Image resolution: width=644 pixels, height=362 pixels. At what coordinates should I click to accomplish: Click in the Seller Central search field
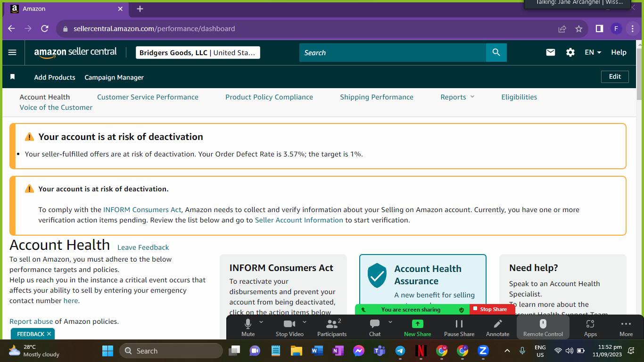point(392,53)
